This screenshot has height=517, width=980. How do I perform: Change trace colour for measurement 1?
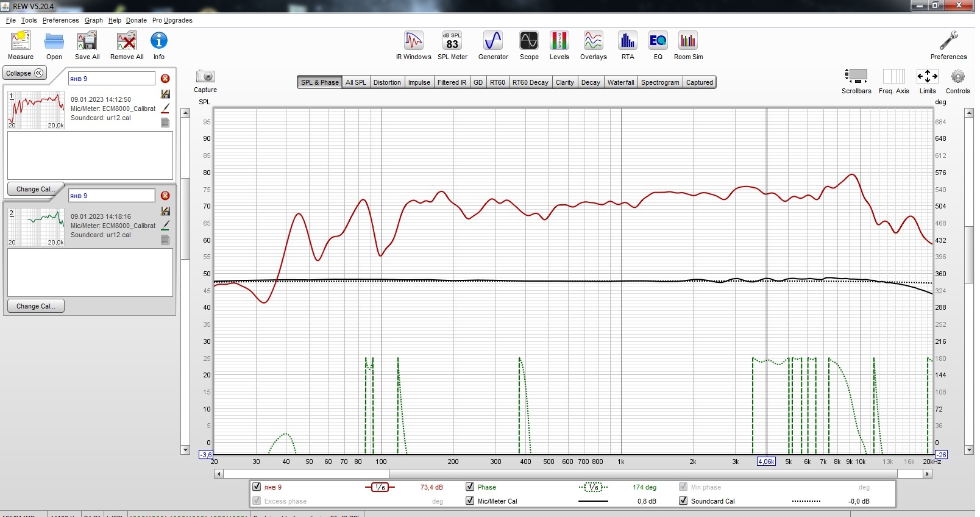coord(165,108)
